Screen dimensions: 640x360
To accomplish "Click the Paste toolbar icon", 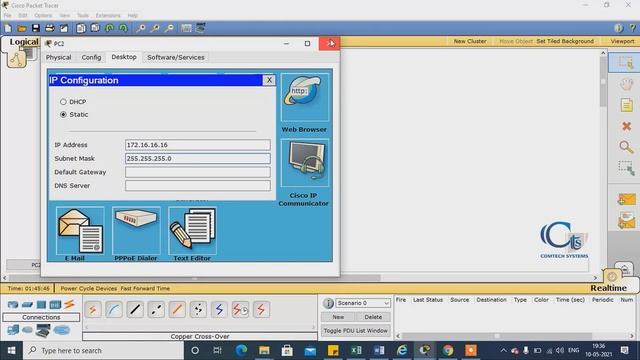I will [95, 28].
